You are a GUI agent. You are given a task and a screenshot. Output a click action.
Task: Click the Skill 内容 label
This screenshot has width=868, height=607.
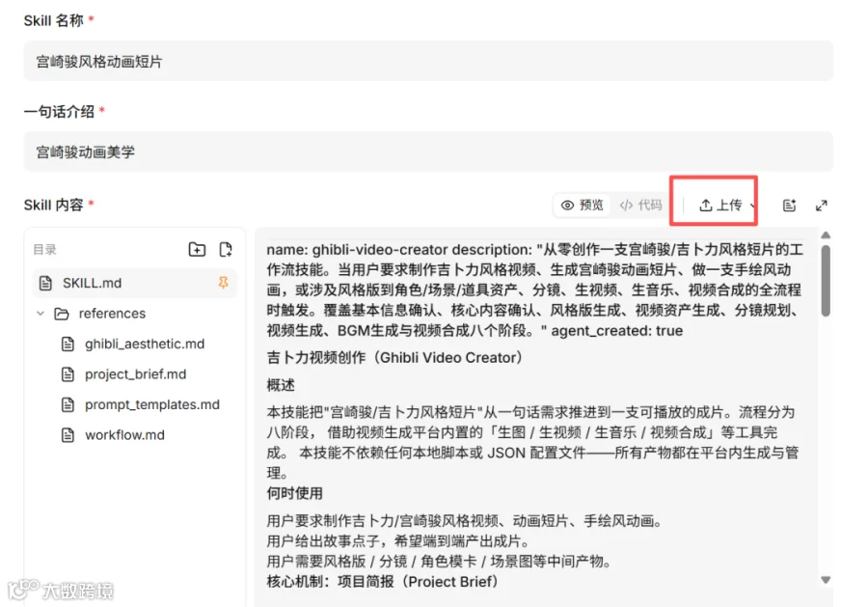click(54, 205)
